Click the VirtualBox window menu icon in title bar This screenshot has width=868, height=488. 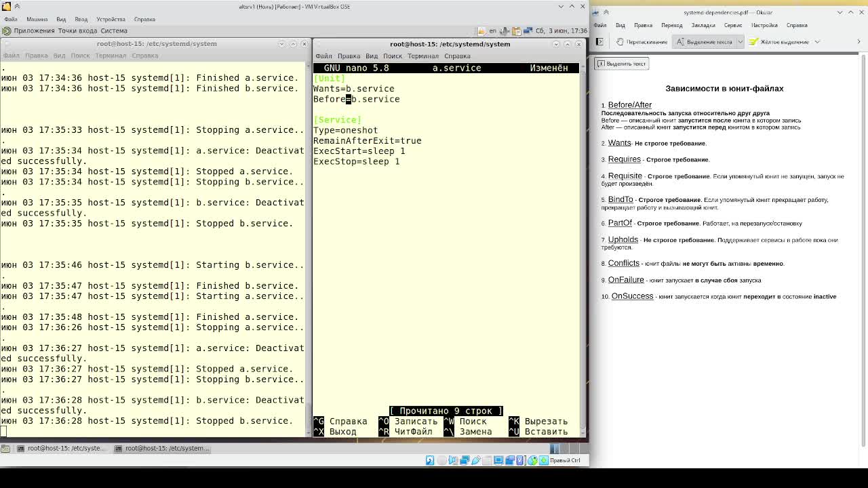(5, 6)
